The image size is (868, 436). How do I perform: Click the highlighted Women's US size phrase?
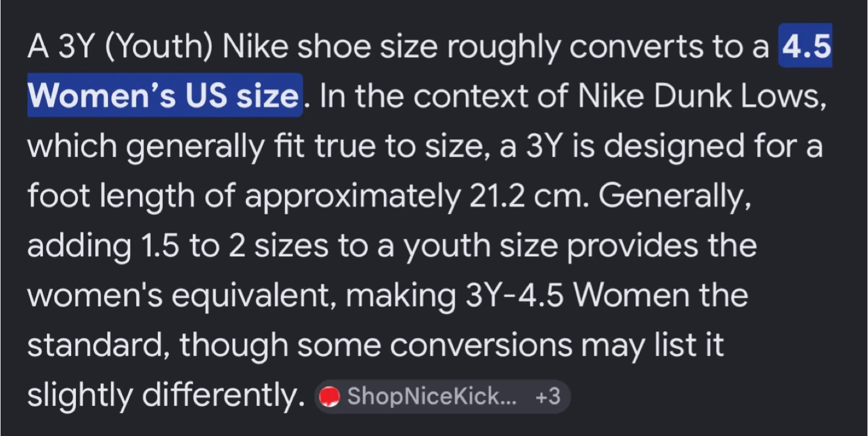163,96
